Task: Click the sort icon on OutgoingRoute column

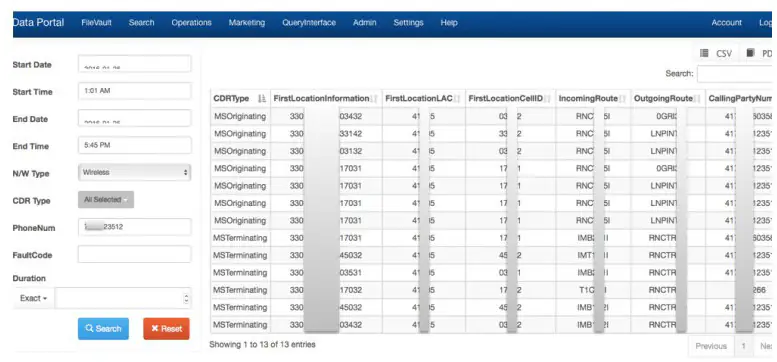Action: coord(697,99)
